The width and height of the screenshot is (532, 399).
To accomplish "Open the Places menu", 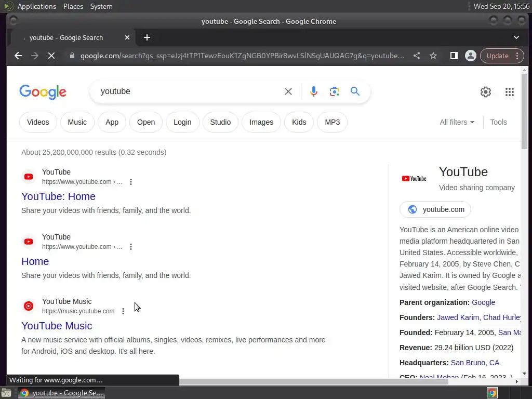I will point(73,6).
